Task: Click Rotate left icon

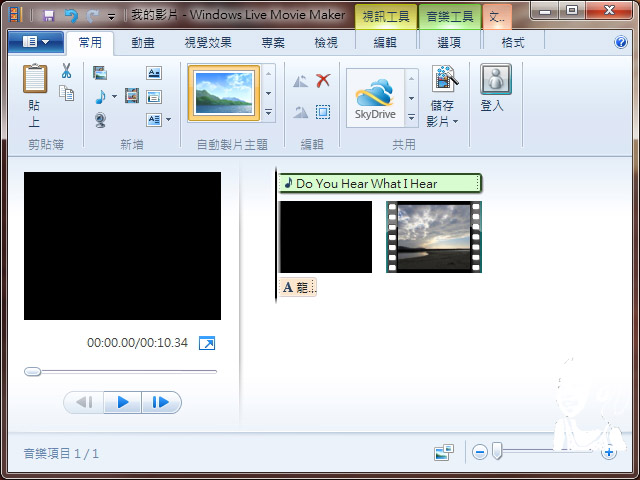Action: (300, 81)
